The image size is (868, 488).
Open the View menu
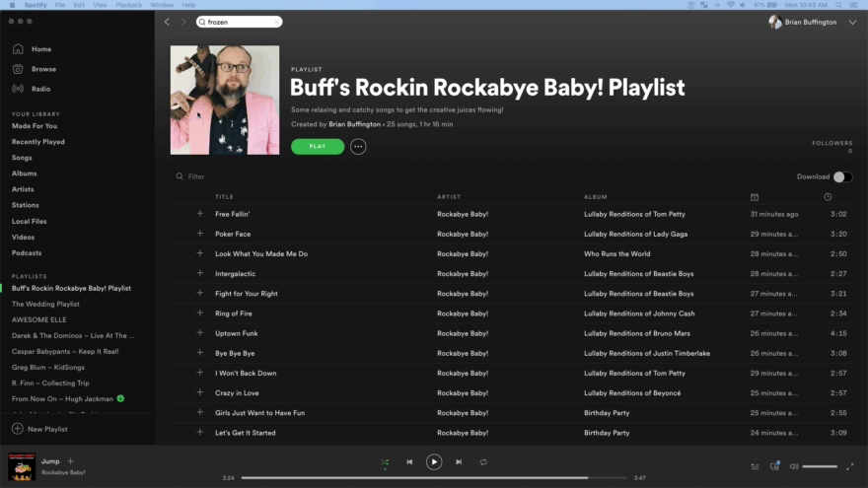pyautogui.click(x=101, y=5)
